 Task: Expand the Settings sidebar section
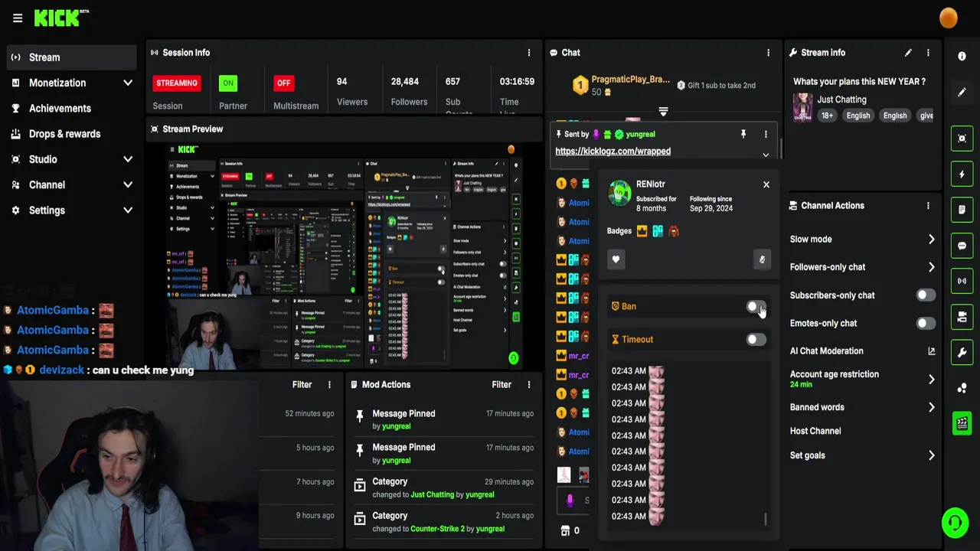(x=128, y=210)
